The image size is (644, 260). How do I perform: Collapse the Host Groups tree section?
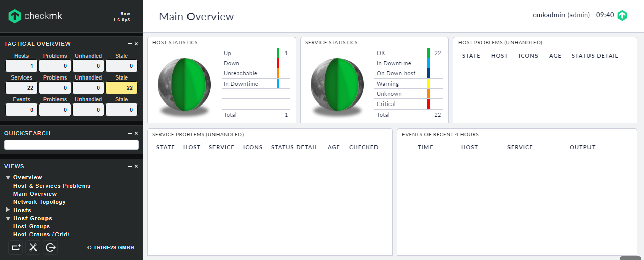point(8,218)
